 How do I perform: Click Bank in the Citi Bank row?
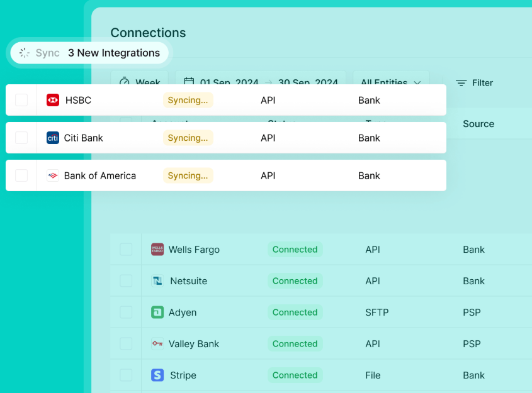(x=369, y=138)
